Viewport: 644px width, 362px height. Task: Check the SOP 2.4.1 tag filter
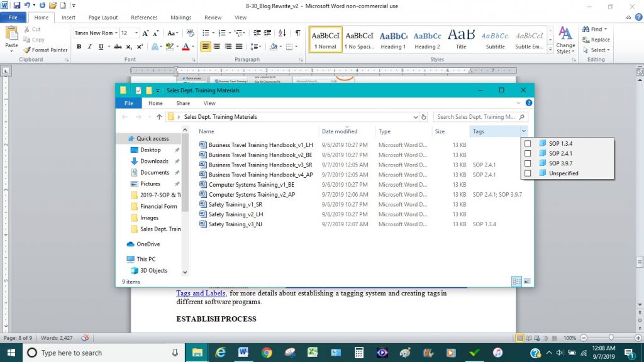click(528, 153)
